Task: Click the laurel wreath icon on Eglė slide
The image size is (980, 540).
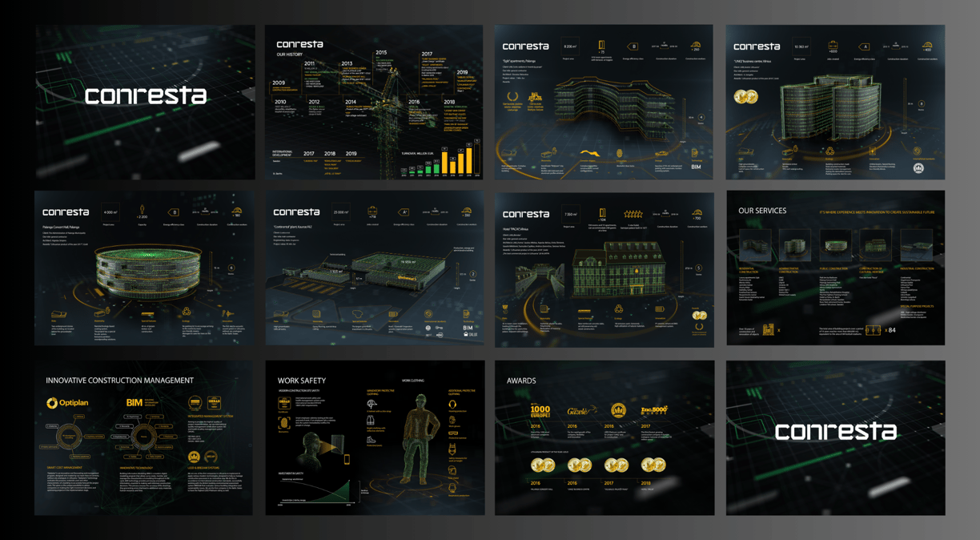Action: click(512, 96)
